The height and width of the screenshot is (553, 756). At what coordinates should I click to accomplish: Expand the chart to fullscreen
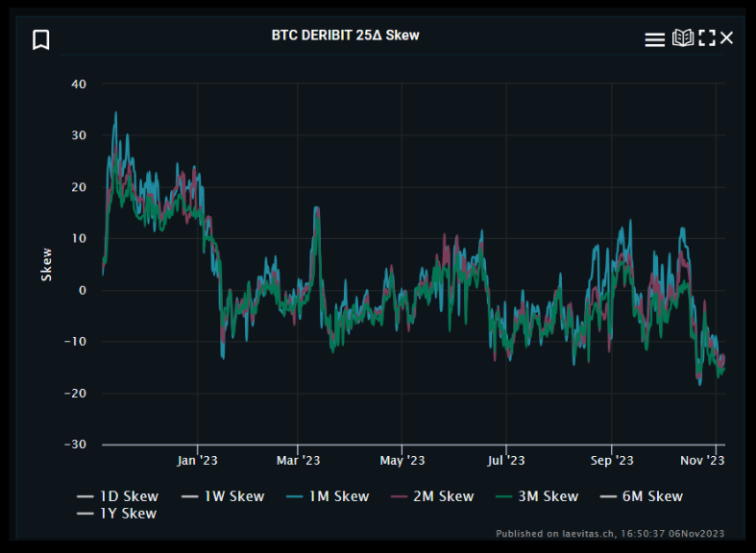pos(707,37)
